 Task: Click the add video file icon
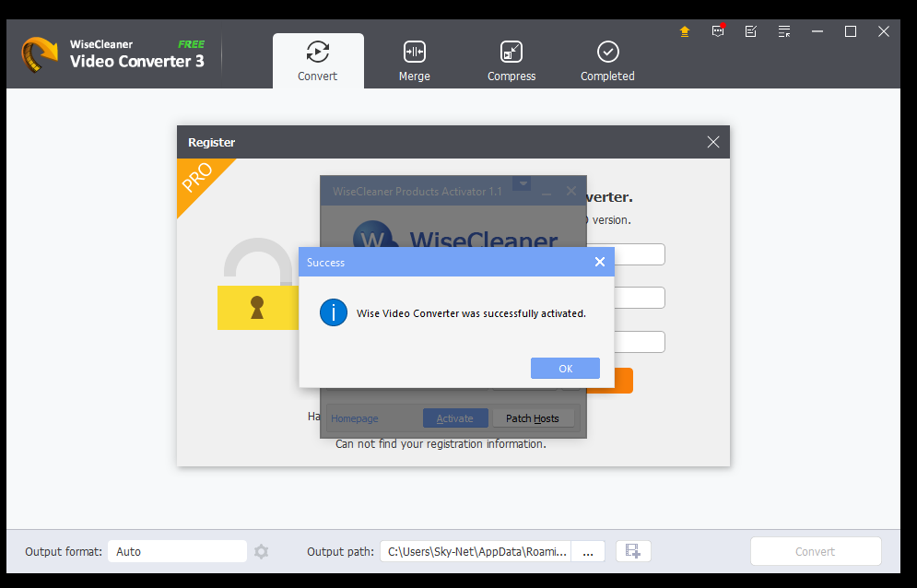coord(633,551)
